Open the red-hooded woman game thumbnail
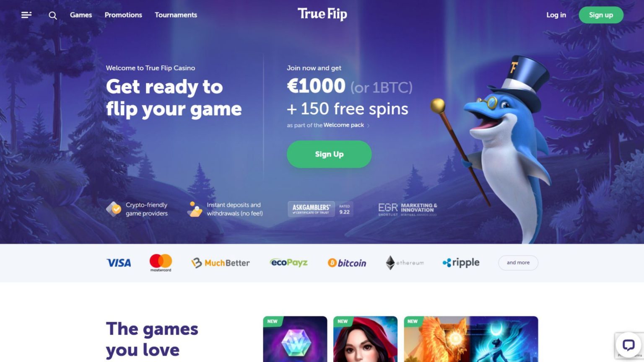Screen dimensions: 644x362 pyautogui.click(x=365, y=339)
